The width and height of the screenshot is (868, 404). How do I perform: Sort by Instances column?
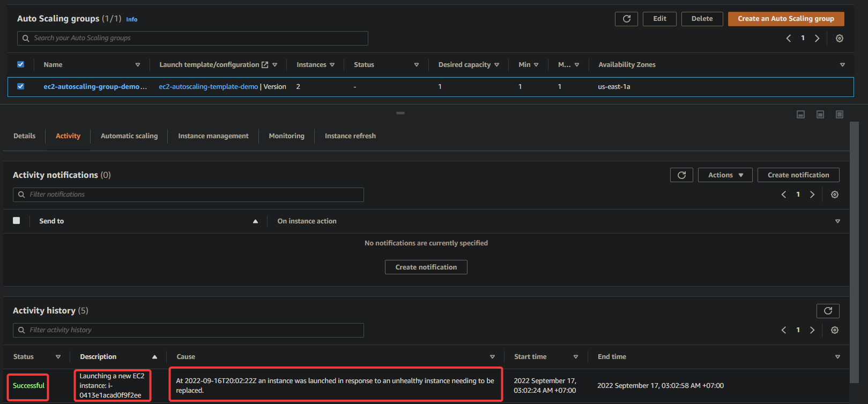pyautogui.click(x=332, y=65)
